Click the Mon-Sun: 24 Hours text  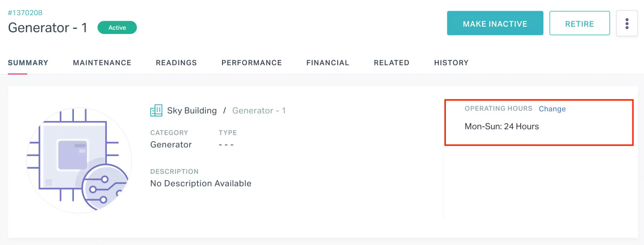pos(502,127)
